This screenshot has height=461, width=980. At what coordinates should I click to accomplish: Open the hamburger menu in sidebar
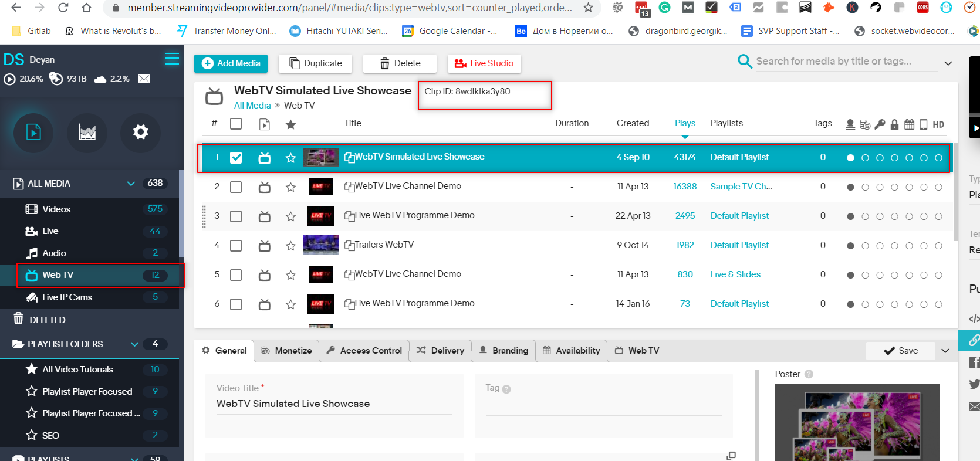click(x=171, y=59)
